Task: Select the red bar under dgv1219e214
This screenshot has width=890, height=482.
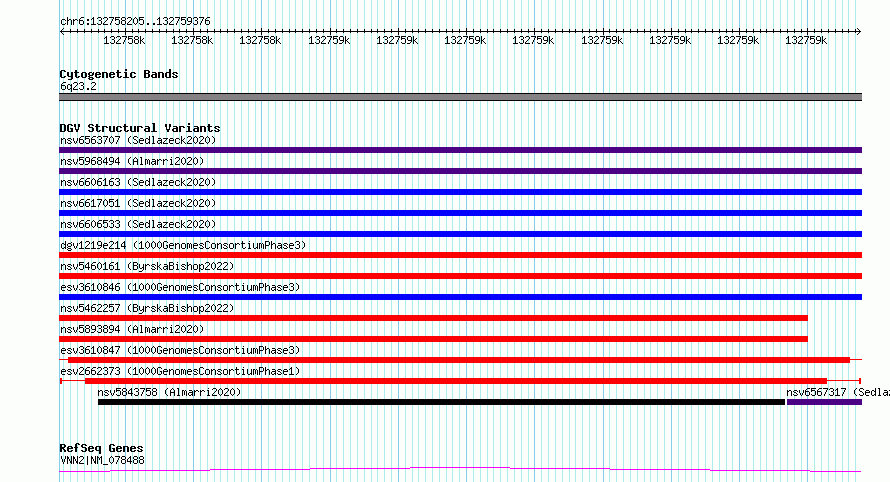Action: click(460, 255)
